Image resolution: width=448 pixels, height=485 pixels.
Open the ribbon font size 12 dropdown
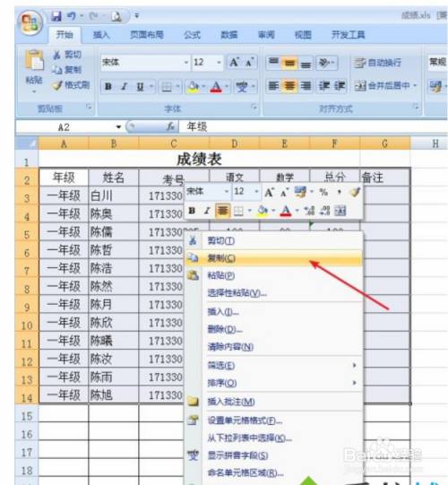[x=219, y=63]
